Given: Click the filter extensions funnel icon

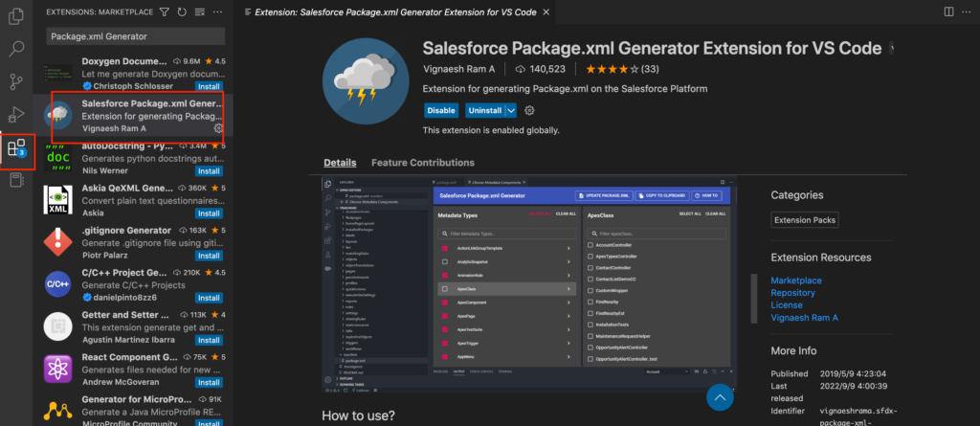Looking at the screenshot, I should click(165, 12).
